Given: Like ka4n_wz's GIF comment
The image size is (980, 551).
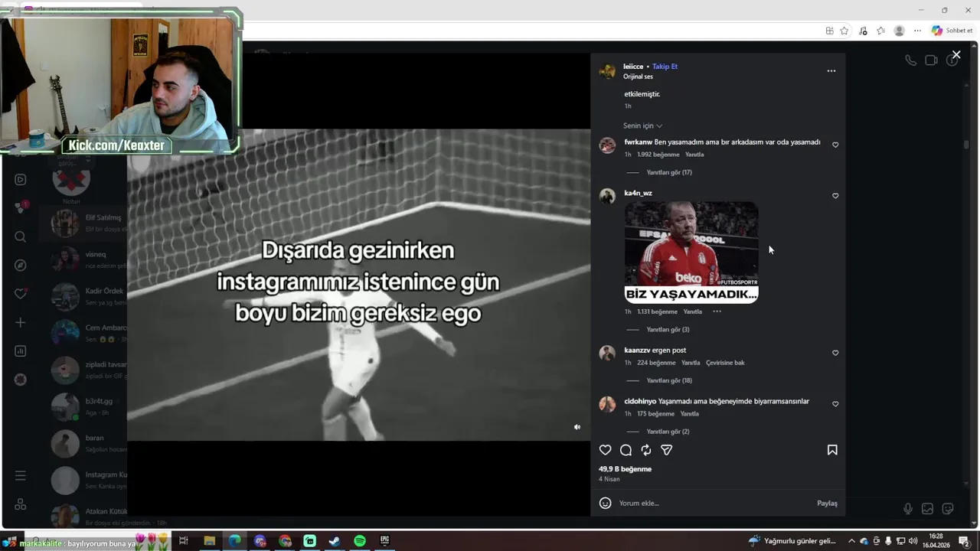Looking at the screenshot, I should [x=835, y=196].
